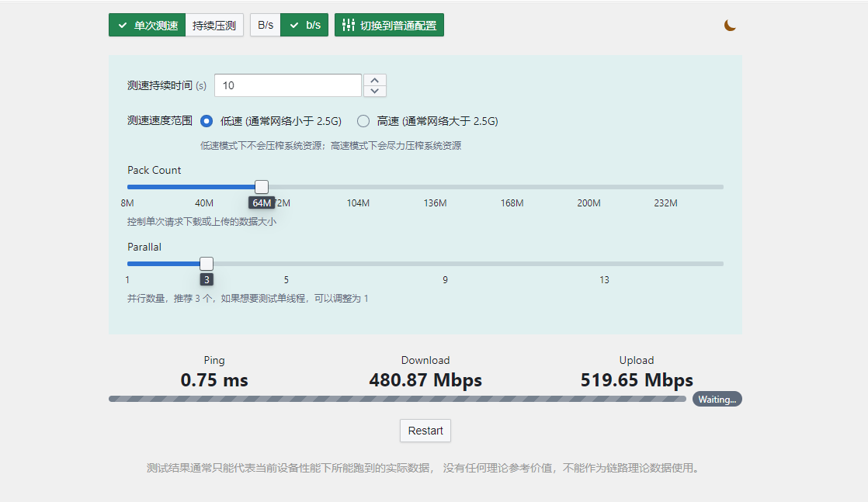
Task: Click the 0.75 ms ping value
Action: [x=214, y=380]
